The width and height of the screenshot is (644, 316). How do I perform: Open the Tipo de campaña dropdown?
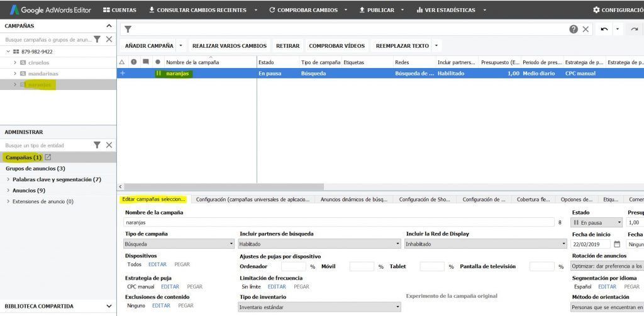click(x=179, y=244)
